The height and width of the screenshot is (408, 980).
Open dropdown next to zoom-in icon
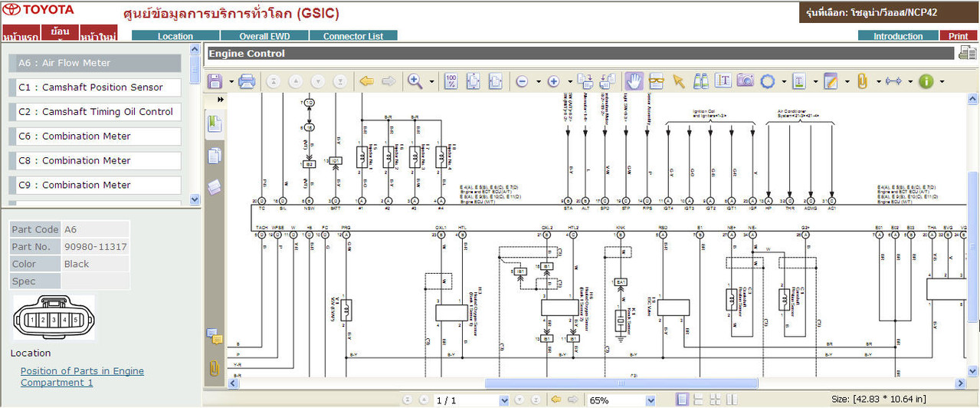(x=569, y=81)
